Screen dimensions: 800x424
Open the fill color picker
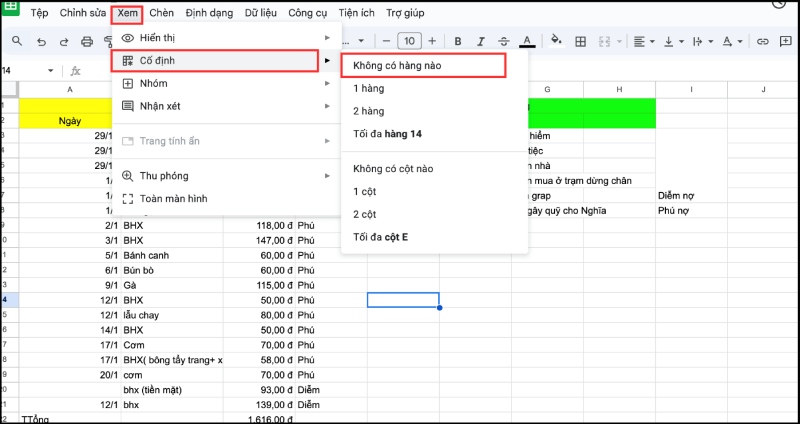point(556,41)
